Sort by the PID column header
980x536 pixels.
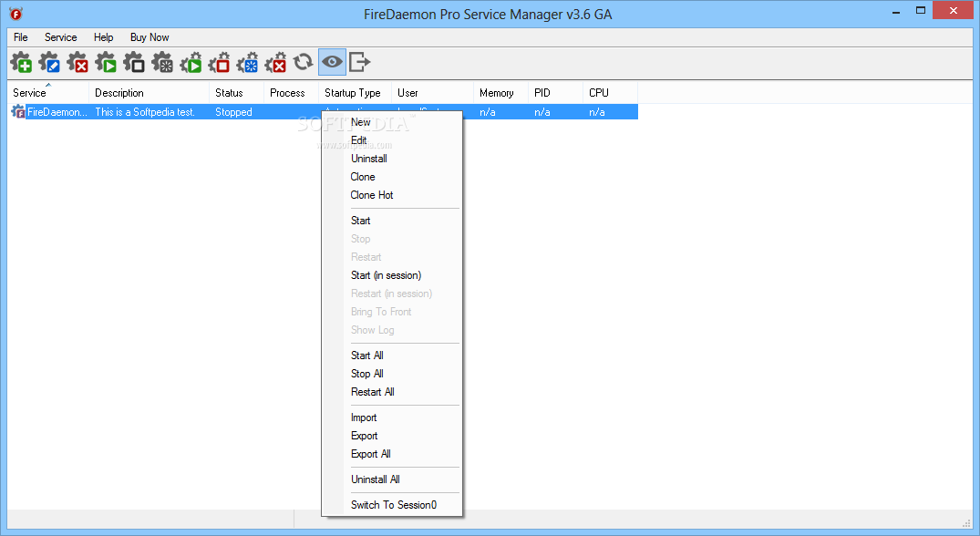(x=555, y=92)
